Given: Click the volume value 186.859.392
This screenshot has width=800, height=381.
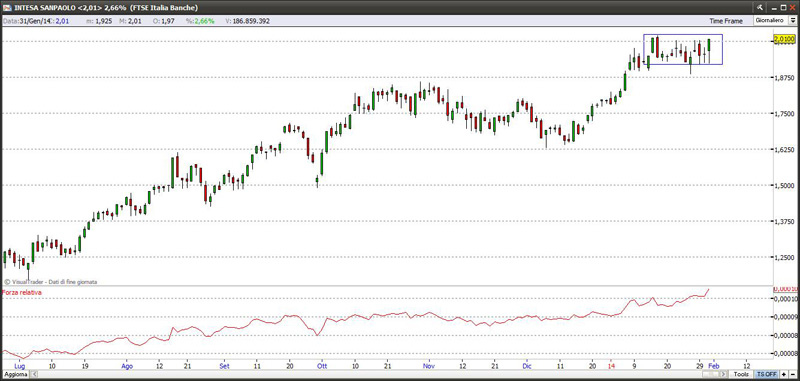Looking at the screenshot, I should click(x=251, y=21).
